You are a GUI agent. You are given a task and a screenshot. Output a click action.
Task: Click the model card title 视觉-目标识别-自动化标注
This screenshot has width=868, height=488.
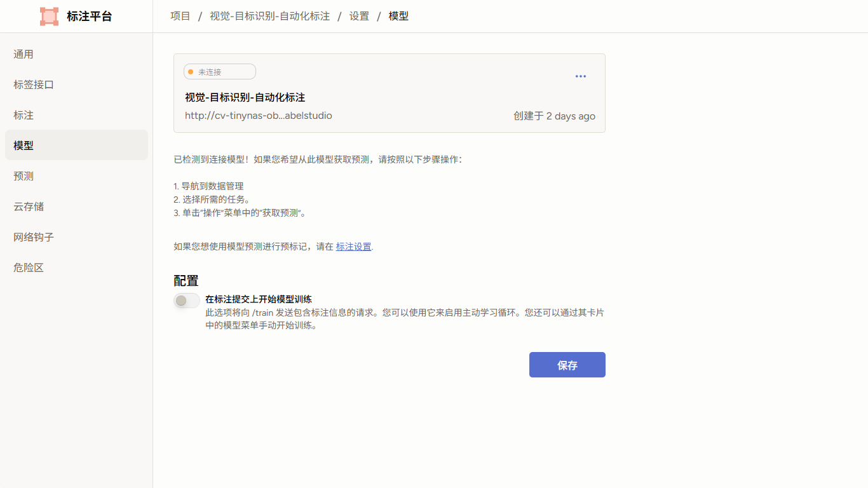(245, 97)
